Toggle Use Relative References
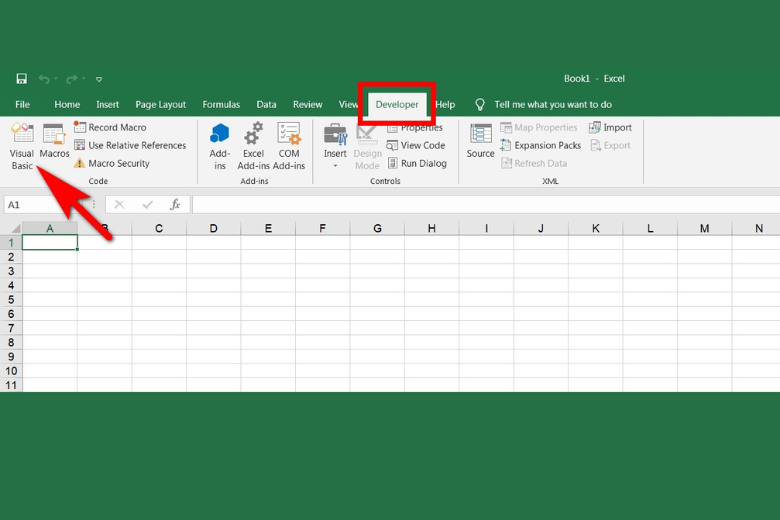The height and width of the screenshot is (520, 780). point(130,145)
